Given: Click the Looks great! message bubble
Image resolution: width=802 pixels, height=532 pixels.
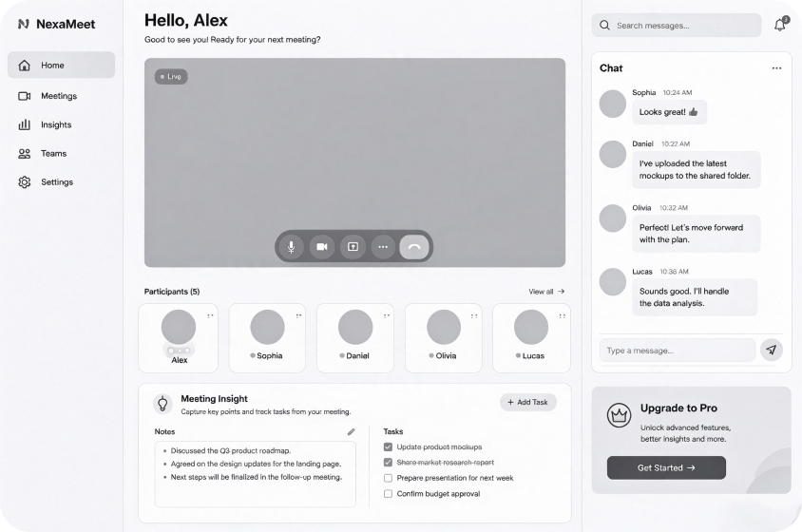Looking at the screenshot, I should 670,112.
